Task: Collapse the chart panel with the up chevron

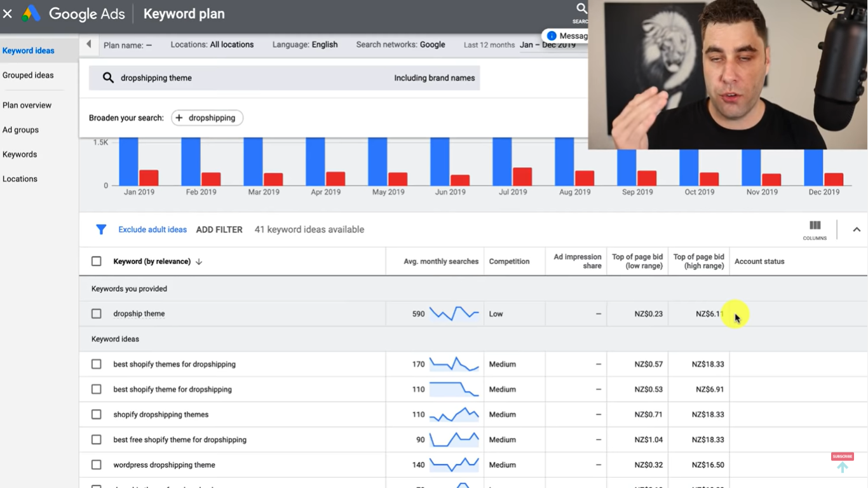Action: pyautogui.click(x=857, y=229)
